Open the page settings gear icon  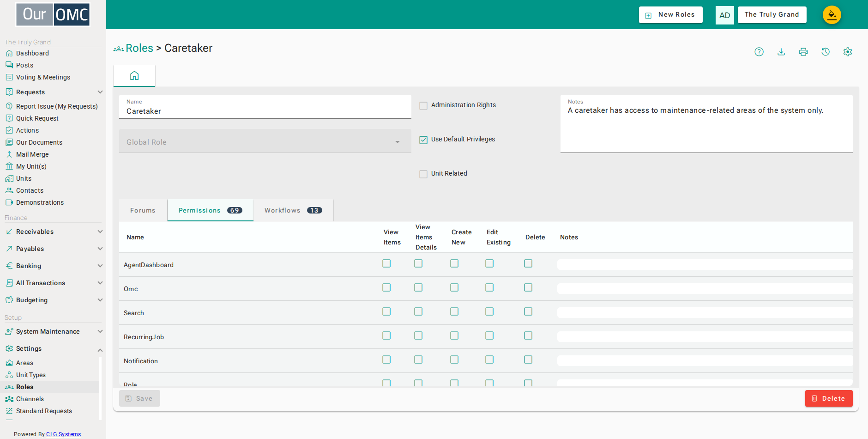click(848, 52)
